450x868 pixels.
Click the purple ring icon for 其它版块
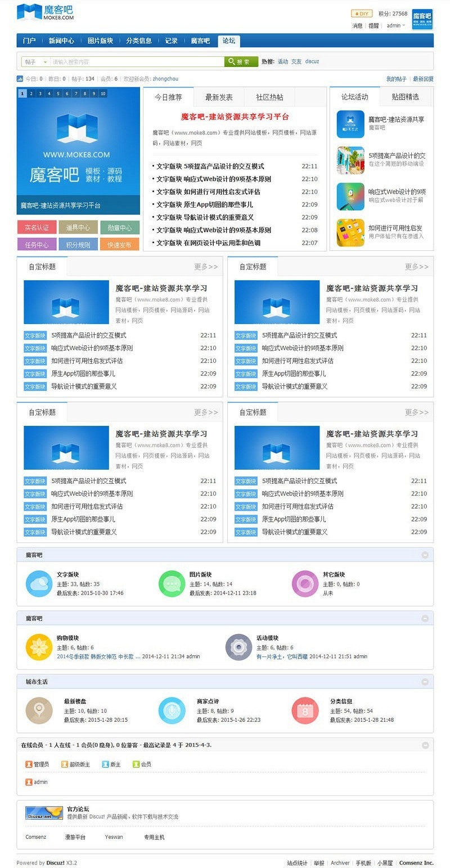click(305, 583)
